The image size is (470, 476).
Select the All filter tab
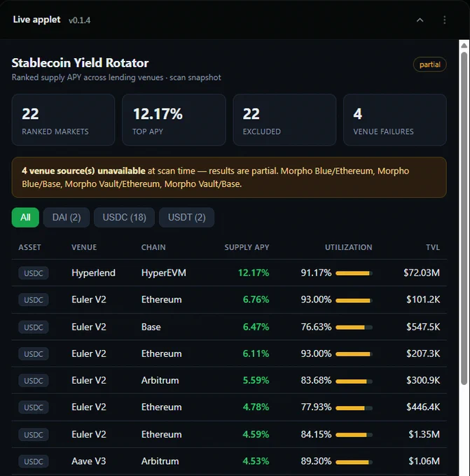25,218
